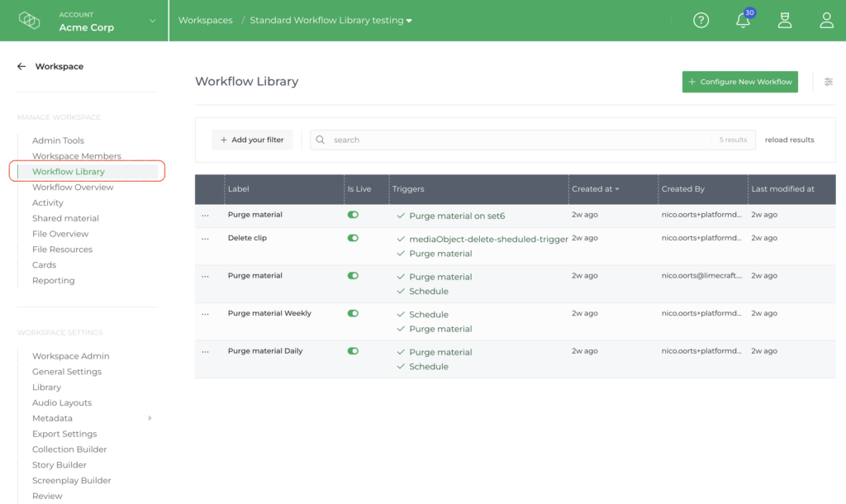This screenshot has width=846, height=504.
Task: Open Workspace Members in sidebar
Action: pos(77,156)
